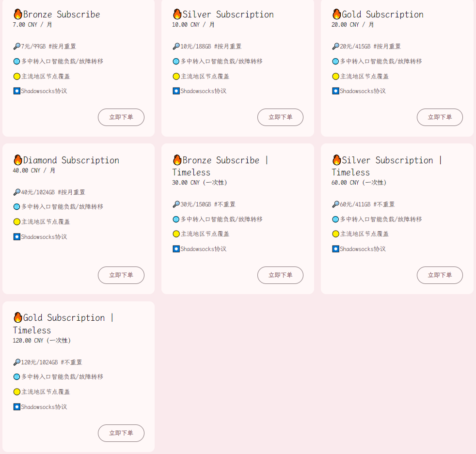Order the 40.00 CNY Diamond Subscription plan
This screenshot has width=476, height=454.
point(121,275)
